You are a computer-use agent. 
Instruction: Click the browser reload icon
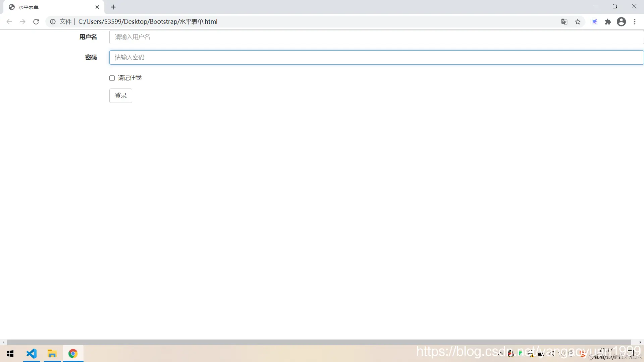pyautogui.click(x=36, y=22)
